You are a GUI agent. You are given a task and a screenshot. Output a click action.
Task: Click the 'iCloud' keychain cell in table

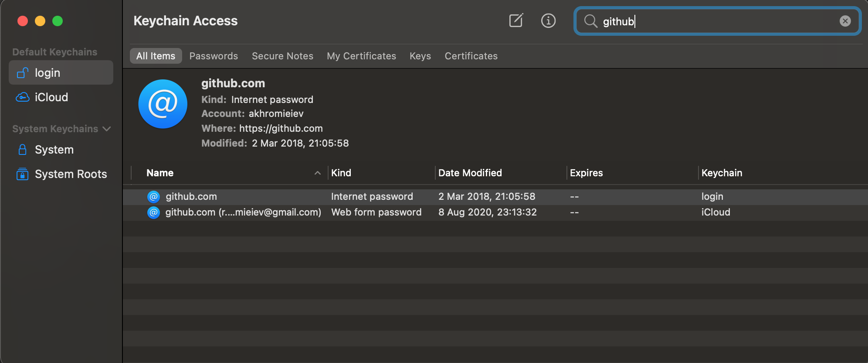coord(716,212)
